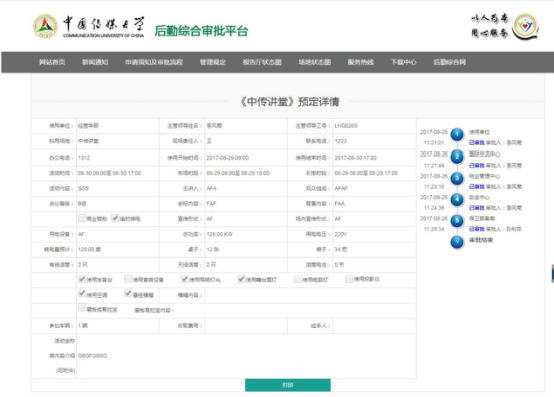Click the 后勤综合审批平台 title

[x=201, y=31]
